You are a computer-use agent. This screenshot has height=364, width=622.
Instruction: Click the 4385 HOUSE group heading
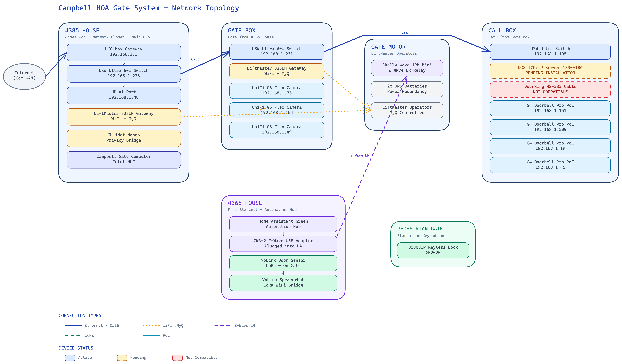tap(82, 31)
